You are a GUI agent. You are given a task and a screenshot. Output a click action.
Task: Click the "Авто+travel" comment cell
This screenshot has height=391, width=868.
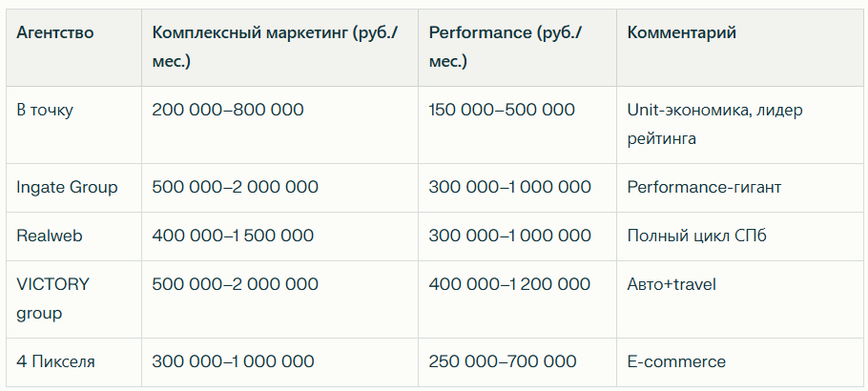[x=672, y=284]
